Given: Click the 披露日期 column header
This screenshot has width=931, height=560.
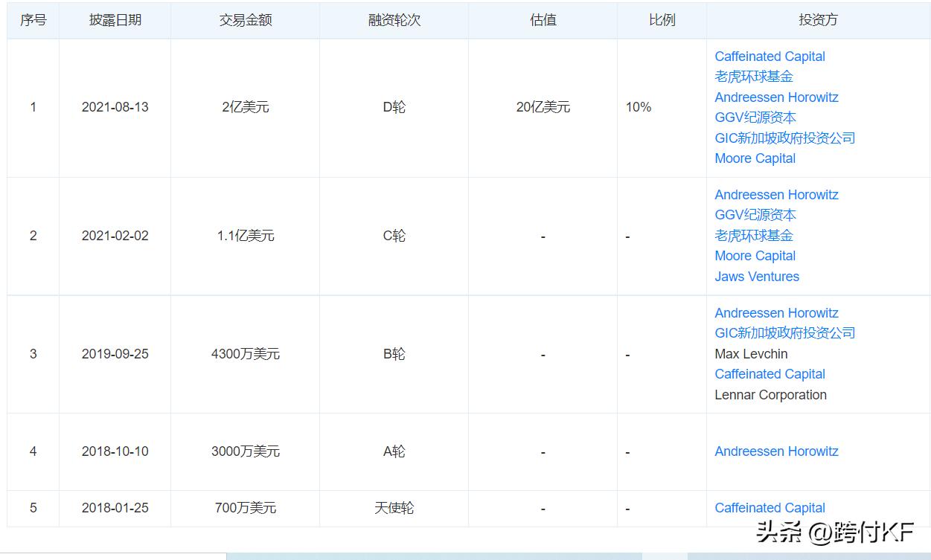Looking at the screenshot, I should [x=115, y=20].
